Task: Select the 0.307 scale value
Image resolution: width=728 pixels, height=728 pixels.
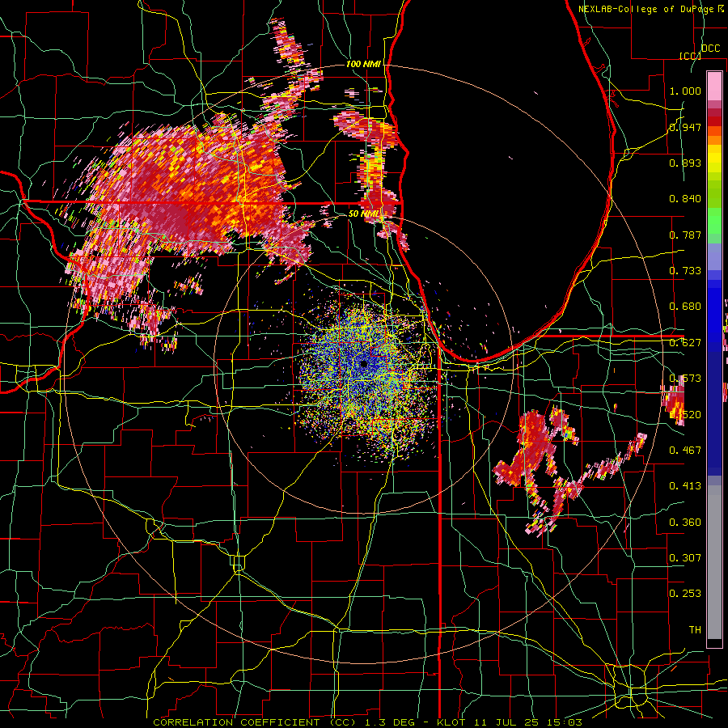Action: [685, 557]
